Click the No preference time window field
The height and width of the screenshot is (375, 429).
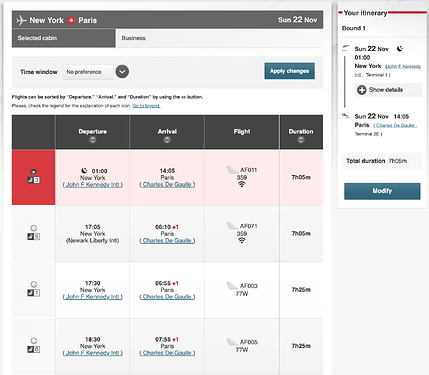(x=88, y=72)
